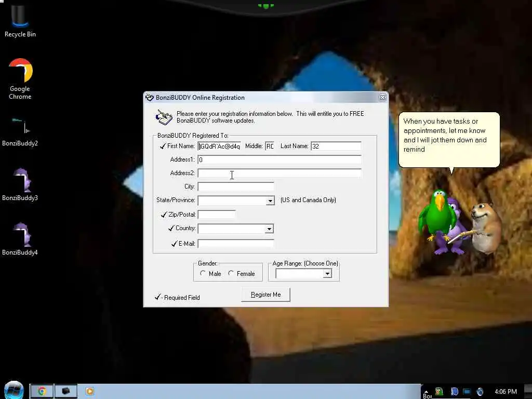Click the Show Desktop strip in taskbar

point(528,392)
